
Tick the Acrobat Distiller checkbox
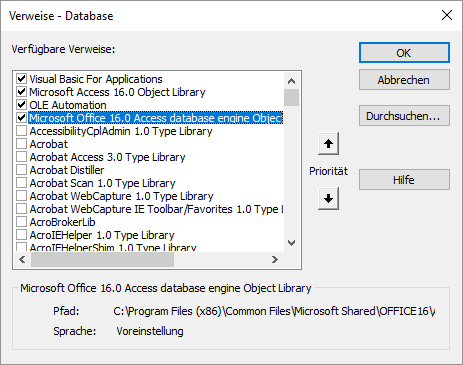pyautogui.click(x=22, y=170)
